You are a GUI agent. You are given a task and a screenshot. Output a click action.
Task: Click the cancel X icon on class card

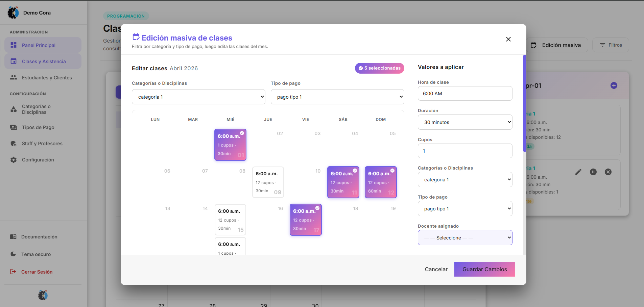click(608, 172)
